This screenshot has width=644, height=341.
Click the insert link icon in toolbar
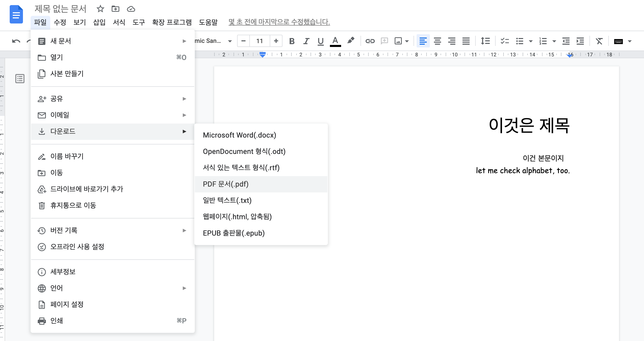pyautogui.click(x=370, y=41)
